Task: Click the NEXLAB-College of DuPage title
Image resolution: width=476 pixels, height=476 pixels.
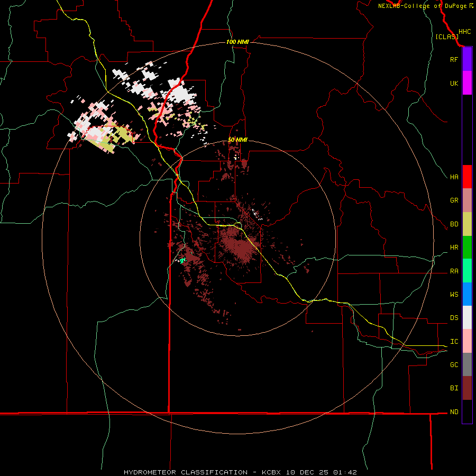Action: 423,6
